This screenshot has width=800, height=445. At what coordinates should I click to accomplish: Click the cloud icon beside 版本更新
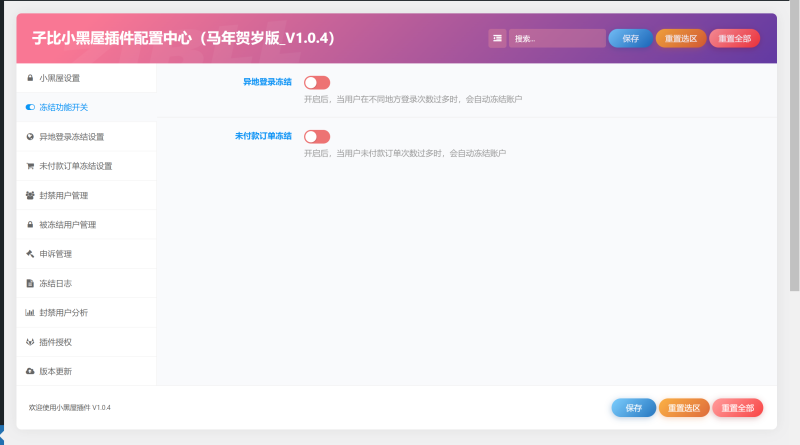tap(30, 371)
